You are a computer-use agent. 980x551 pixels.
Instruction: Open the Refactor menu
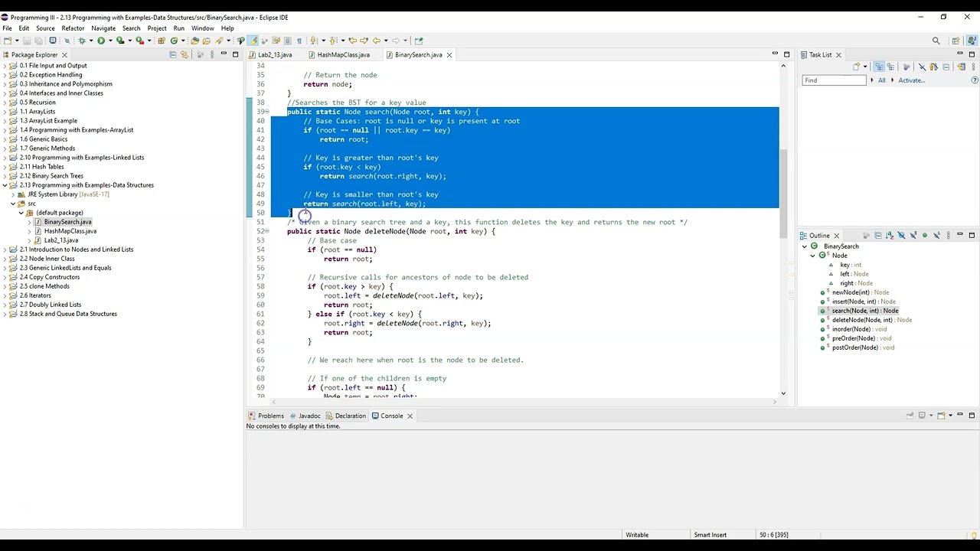click(x=73, y=28)
